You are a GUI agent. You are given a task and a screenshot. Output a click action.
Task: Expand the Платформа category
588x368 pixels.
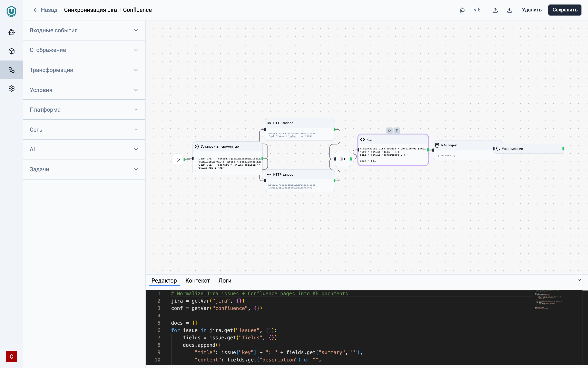pyautogui.click(x=84, y=110)
